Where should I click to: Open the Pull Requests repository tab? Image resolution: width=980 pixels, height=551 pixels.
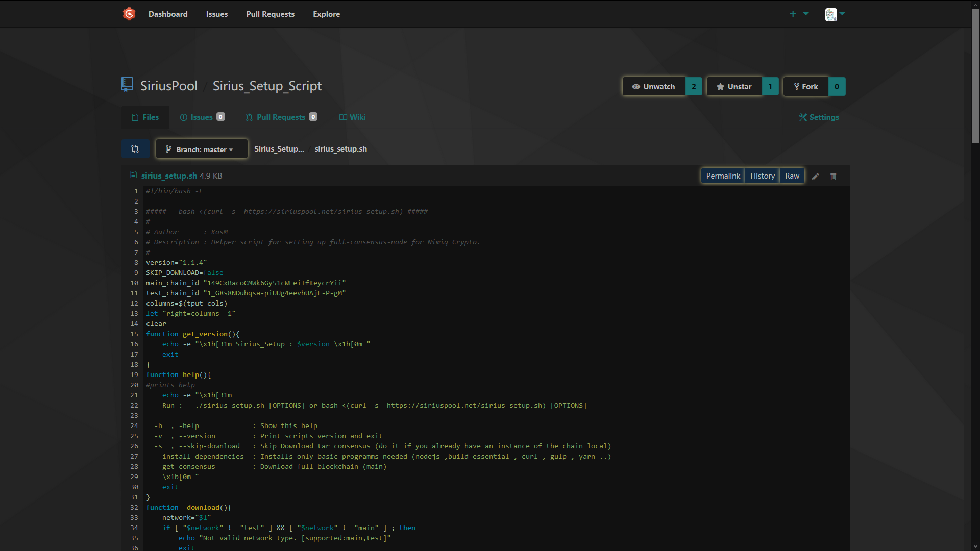[281, 117]
